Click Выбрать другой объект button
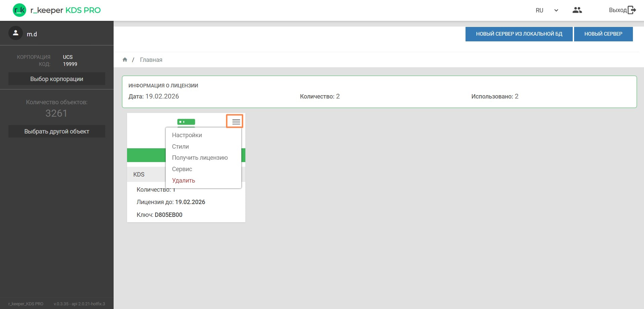644x309 pixels. click(x=56, y=131)
